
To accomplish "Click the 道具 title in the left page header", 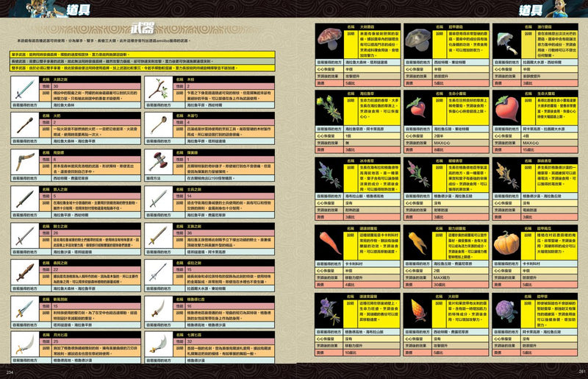I will point(78,9).
